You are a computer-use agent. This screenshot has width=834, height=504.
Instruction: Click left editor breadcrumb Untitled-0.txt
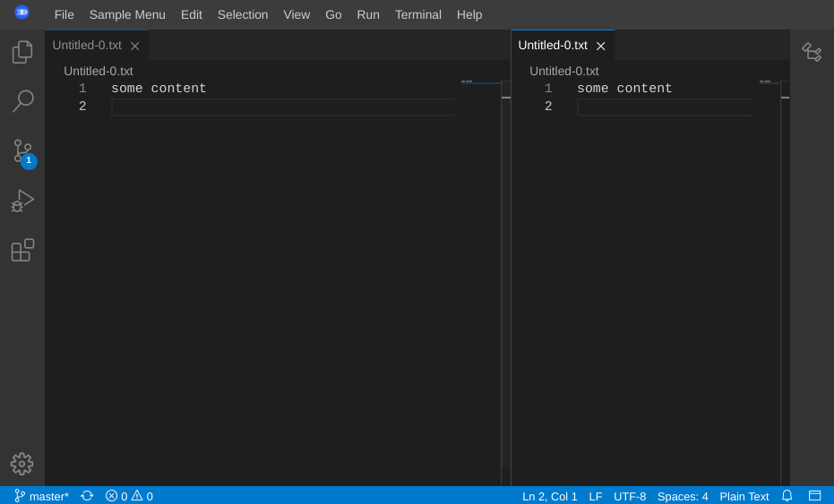click(x=99, y=71)
